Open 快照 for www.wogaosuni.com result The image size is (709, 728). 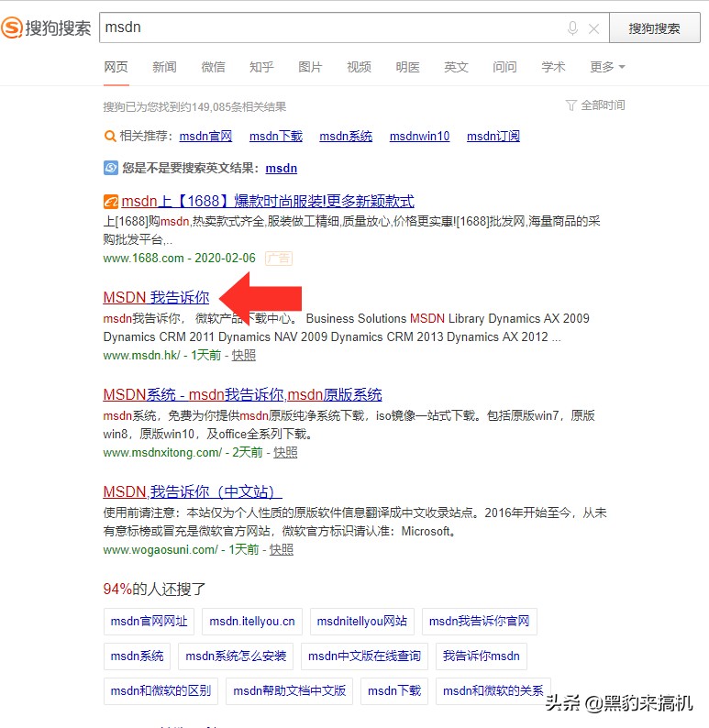tap(282, 550)
